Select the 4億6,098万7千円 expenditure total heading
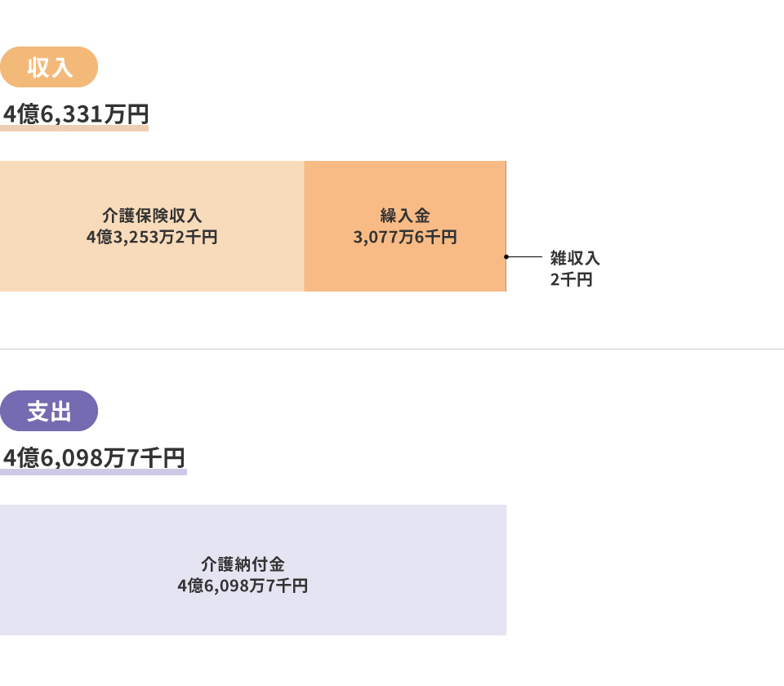The image size is (784, 686). (94, 458)
